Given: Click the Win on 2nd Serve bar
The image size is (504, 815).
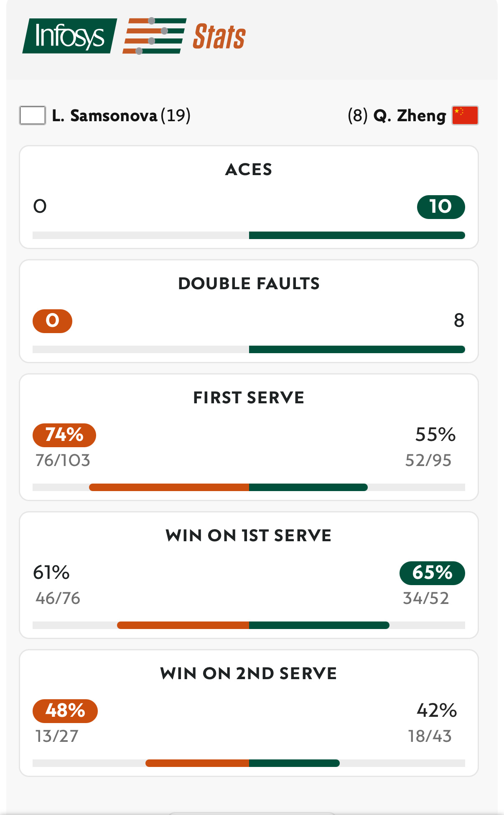Looking at the screenshot, I should (249, 763).
